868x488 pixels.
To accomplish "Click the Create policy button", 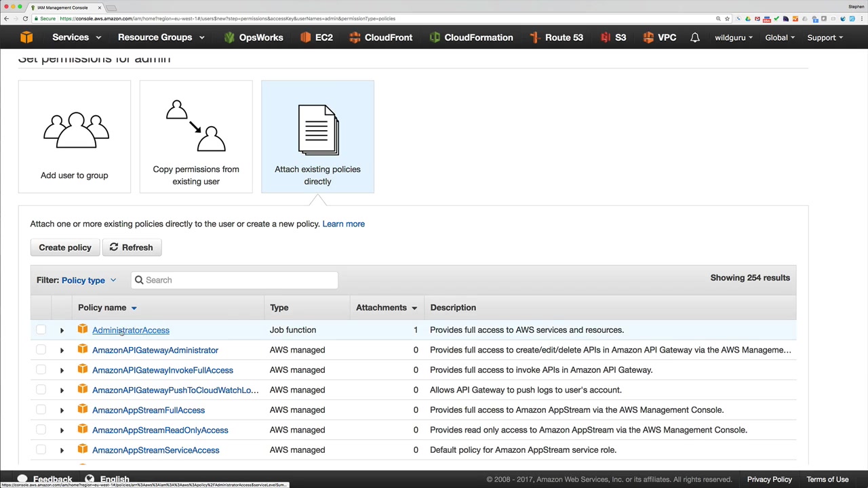I will (x=65, y=247).
